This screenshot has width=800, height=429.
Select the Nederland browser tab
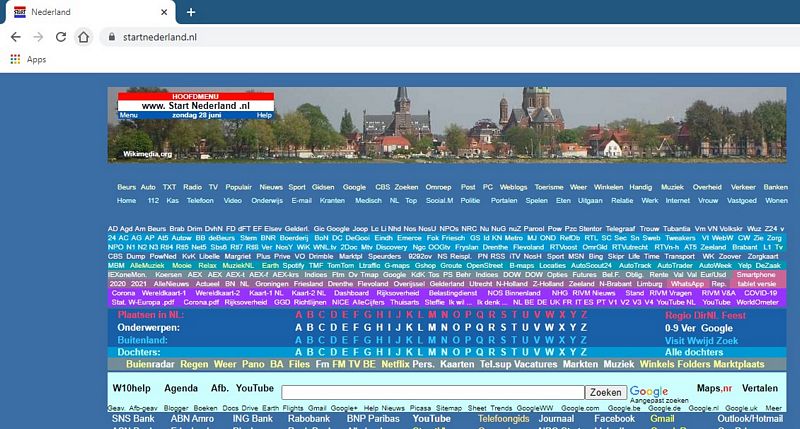coord(90,12)
